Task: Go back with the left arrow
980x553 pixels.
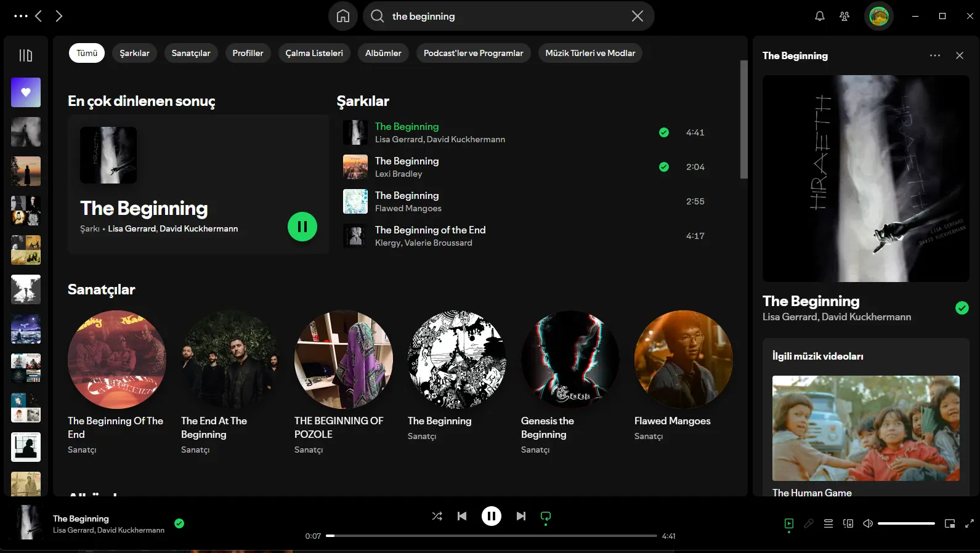Action: pyautogui.click(x=38, y=16)
